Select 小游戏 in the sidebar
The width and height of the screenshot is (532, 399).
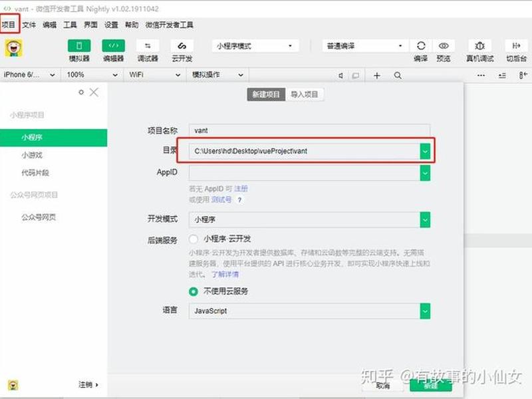tap(32, 156)
